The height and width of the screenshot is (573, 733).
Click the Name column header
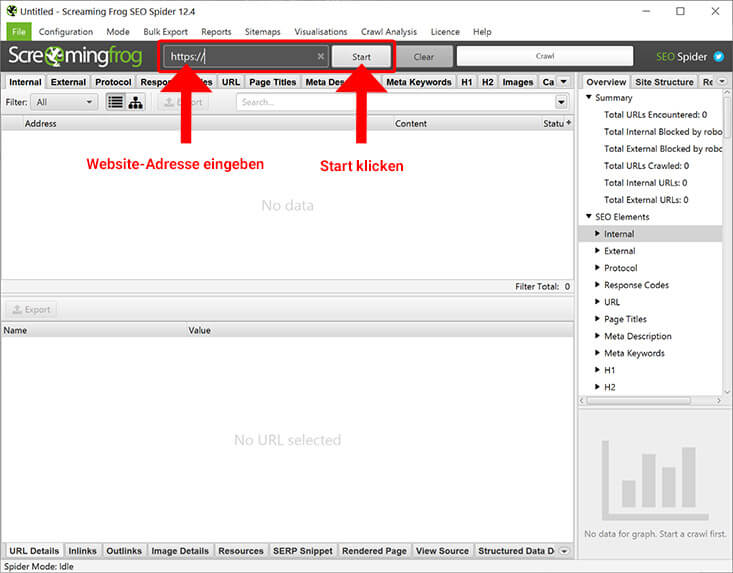point(93,330)
